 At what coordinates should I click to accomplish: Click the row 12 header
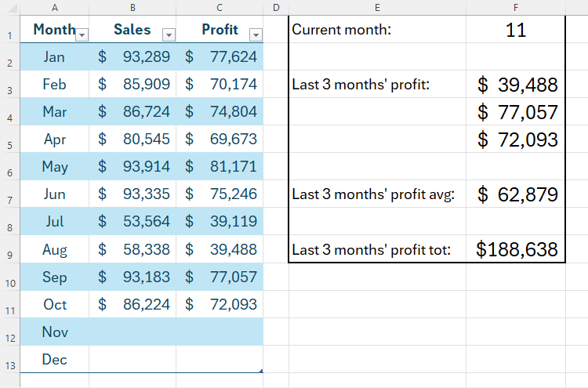[8, 339]
